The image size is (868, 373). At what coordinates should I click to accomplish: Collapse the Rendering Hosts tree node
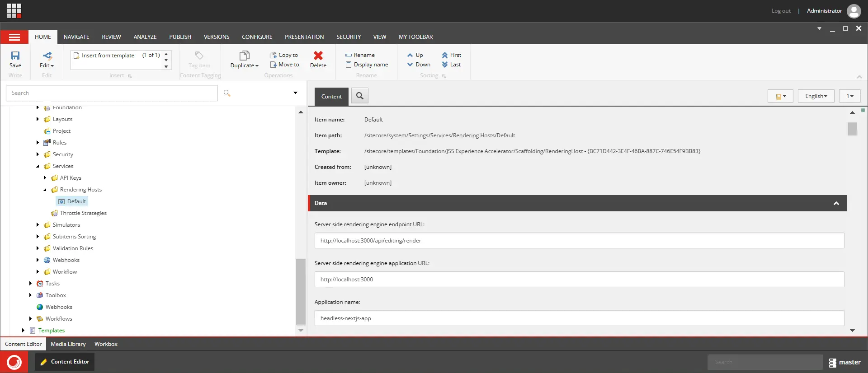click(45, 190)
